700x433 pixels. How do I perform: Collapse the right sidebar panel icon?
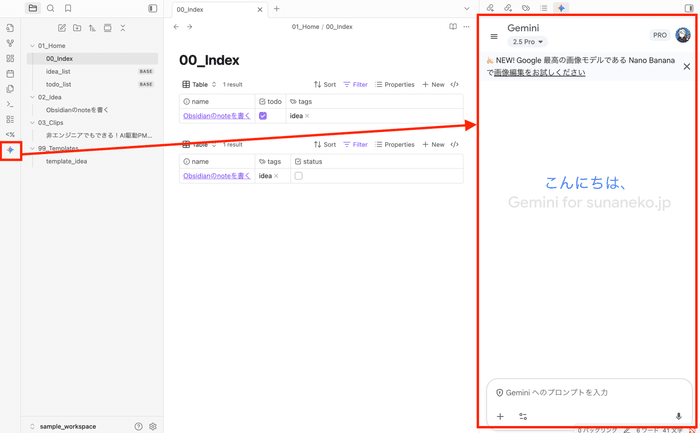pos(689,8)
